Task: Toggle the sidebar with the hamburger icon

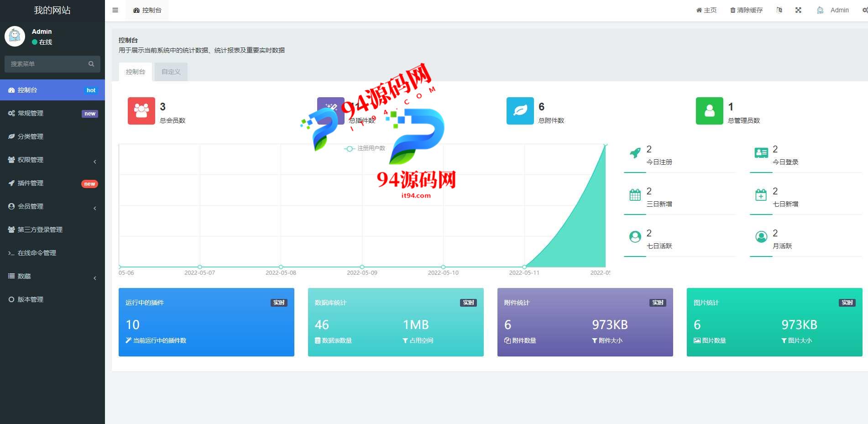Action: (x=115, y=10)
